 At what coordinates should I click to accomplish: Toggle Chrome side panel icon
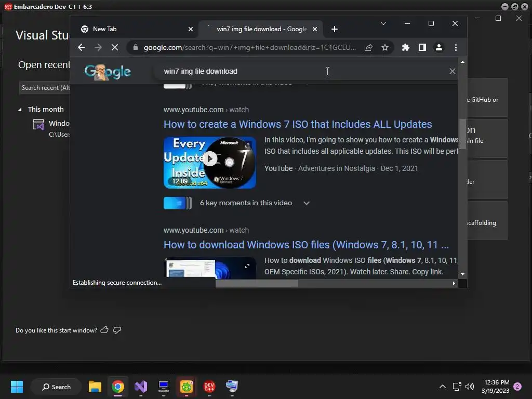click(x=422, y=47)
